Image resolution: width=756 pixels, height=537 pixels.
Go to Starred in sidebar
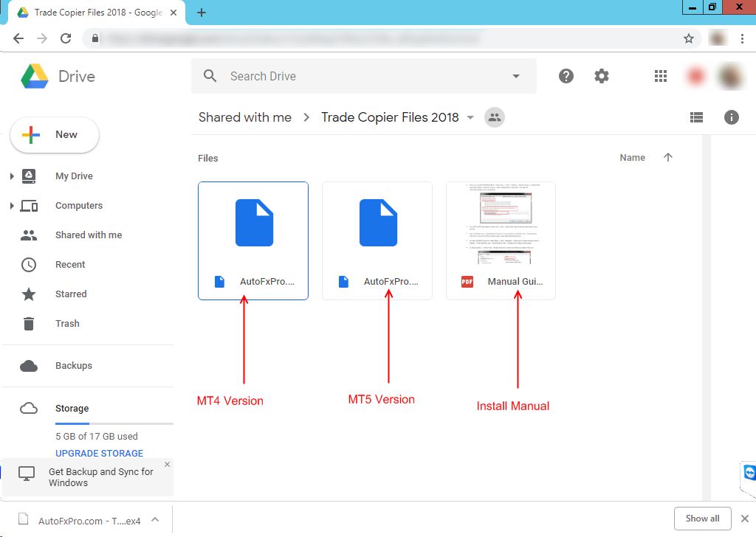pyautogui.click(x=71, y=294)
